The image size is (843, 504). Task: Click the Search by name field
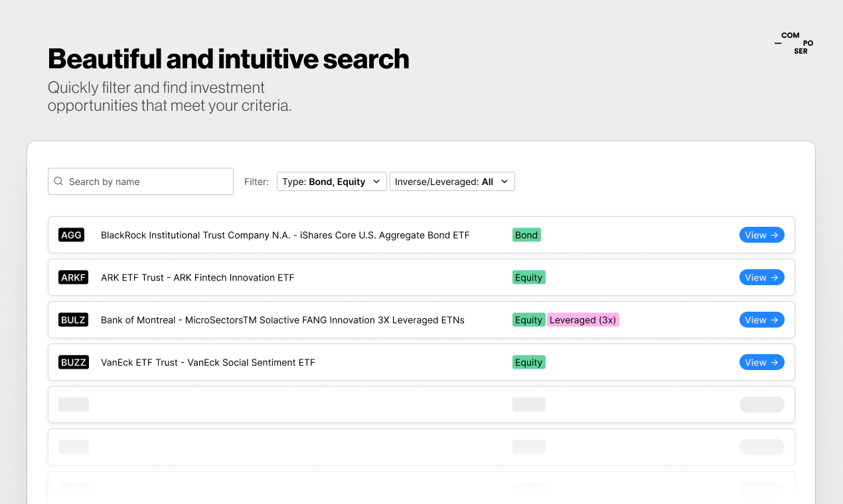point(146,181)
